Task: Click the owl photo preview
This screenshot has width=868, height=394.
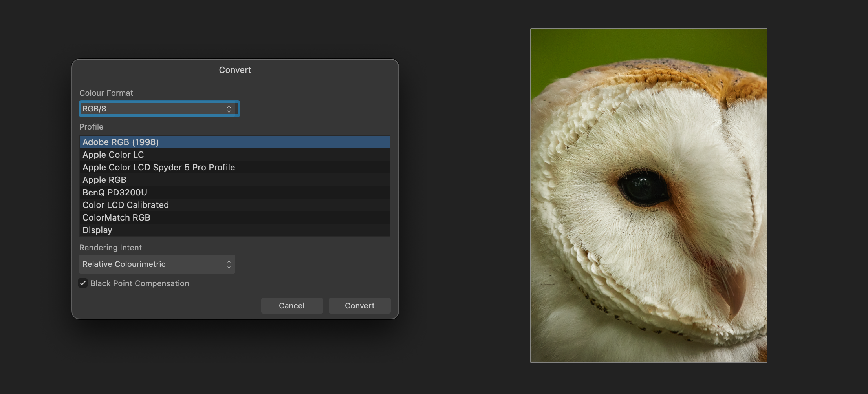Action: pyautogui.click(x=649, y=195)
